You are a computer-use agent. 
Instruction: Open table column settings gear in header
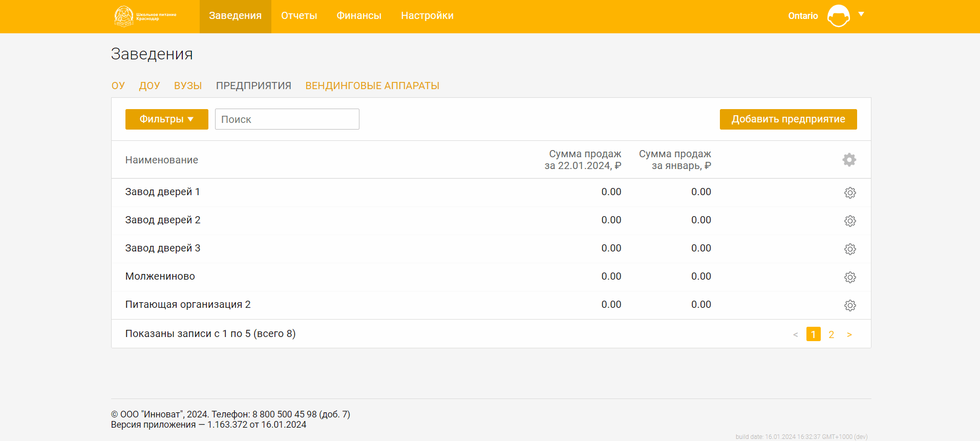coord(849,160)
